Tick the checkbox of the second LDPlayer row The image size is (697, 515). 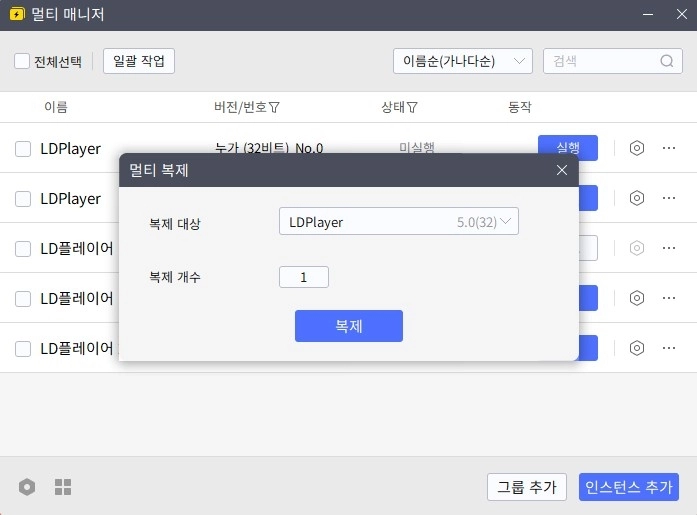(23, 199)
